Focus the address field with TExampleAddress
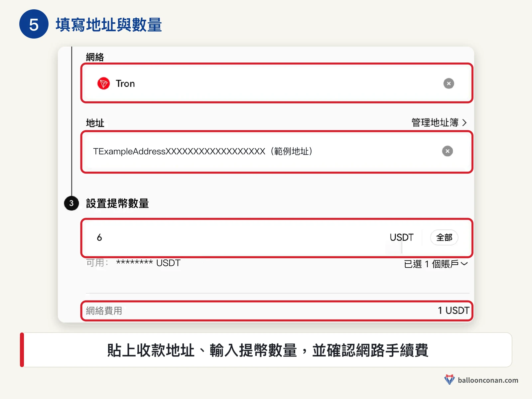Viewport: 532px width, 399px height. tap(277, 152)
